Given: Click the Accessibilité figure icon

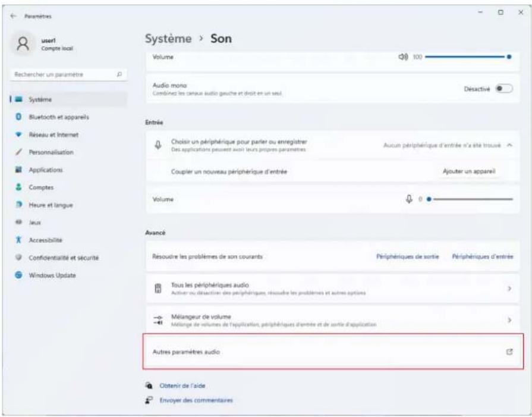Looking at the screenshot, I should point(18,240).
